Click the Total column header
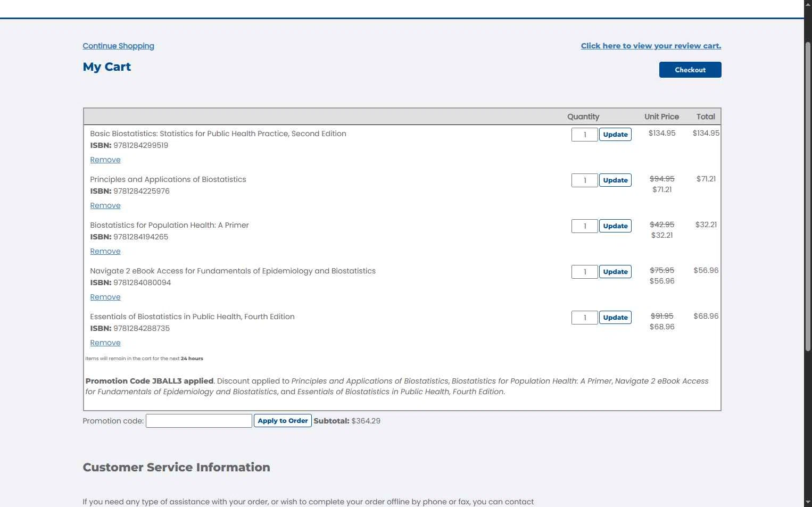 (x=706, y=117)
